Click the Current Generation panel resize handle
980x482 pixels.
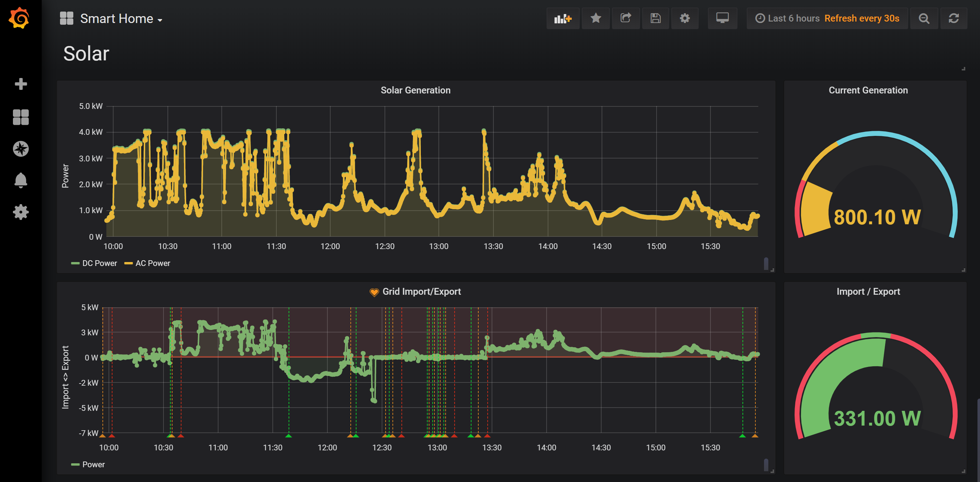[963, 270]
